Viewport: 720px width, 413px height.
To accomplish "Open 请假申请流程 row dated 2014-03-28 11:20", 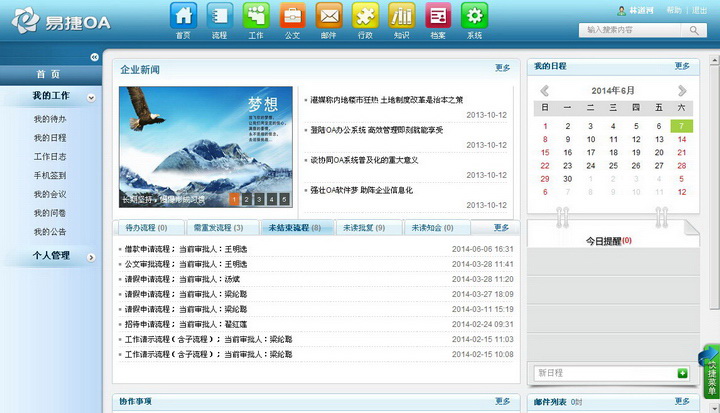I will pyautogui.click(x=316, y=279).
